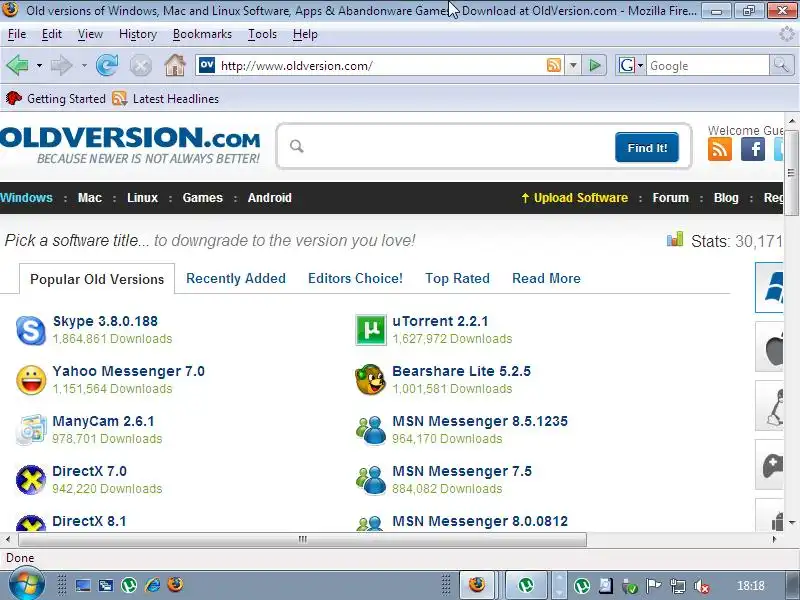Open the Help menu

(x=305, y=34)
